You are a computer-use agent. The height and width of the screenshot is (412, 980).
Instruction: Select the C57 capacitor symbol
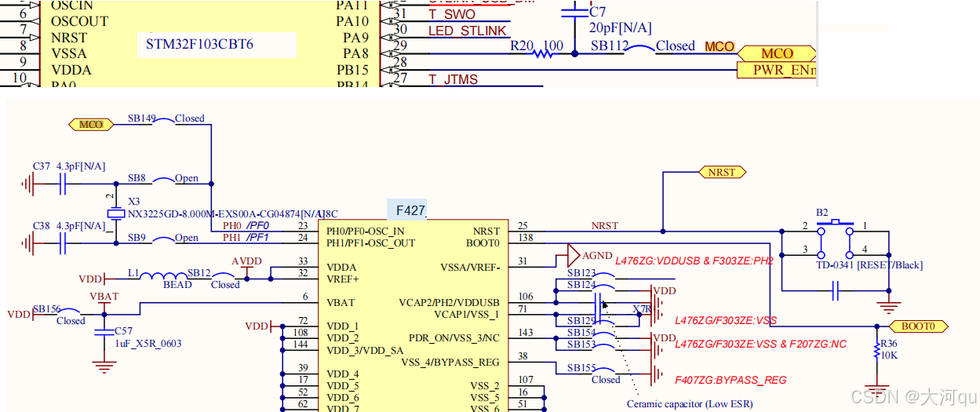point(103,333)
